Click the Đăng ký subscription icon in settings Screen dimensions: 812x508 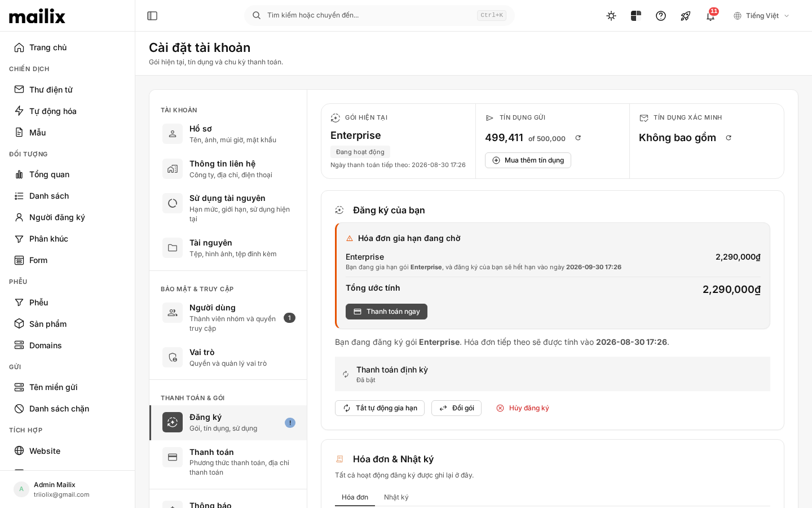(173, 422)
